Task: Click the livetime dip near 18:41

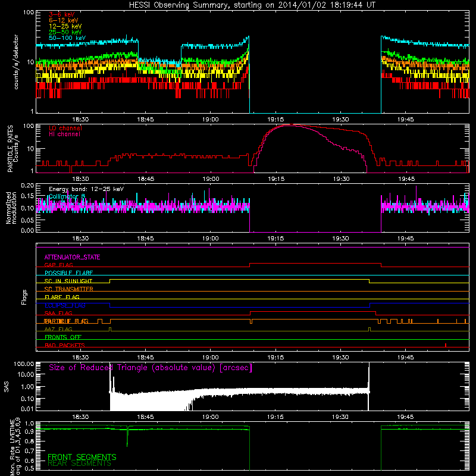Action: (x=127, y=437)
